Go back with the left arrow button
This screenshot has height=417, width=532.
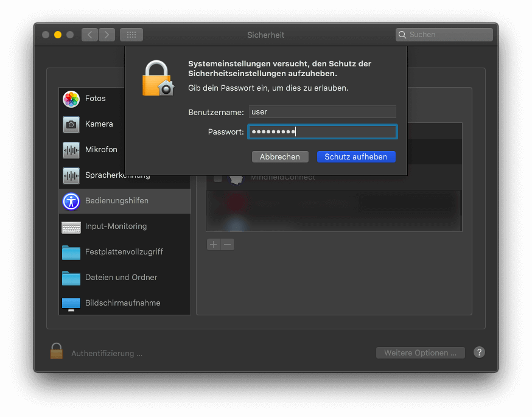[89, 35]
